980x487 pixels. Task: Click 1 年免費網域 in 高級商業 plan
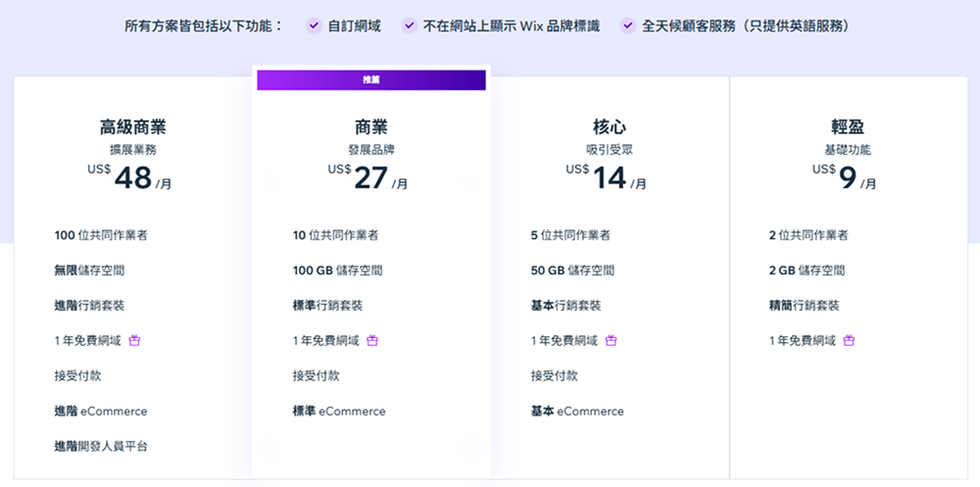click(87, 341)
